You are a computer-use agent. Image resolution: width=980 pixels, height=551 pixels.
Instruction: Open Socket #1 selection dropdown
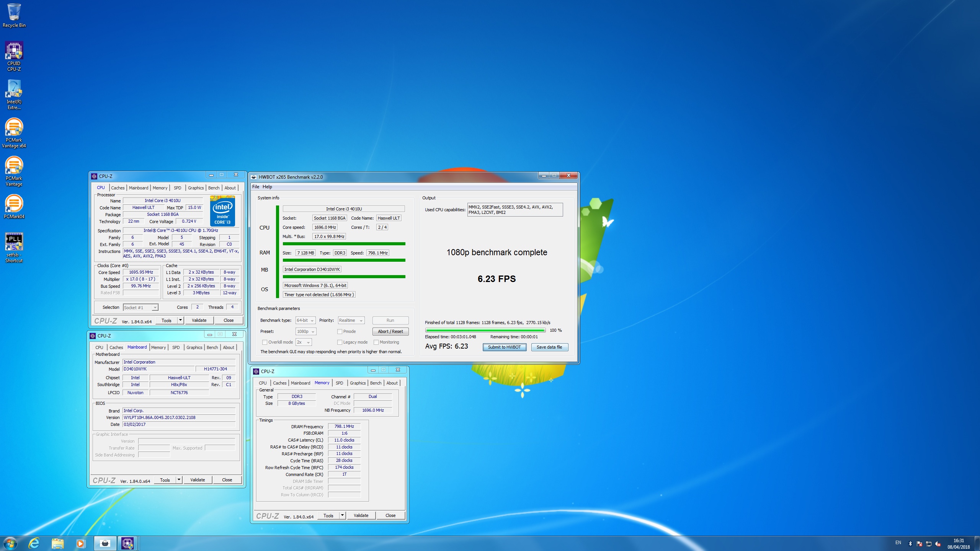pyautogui.click(x=140, y=307)
